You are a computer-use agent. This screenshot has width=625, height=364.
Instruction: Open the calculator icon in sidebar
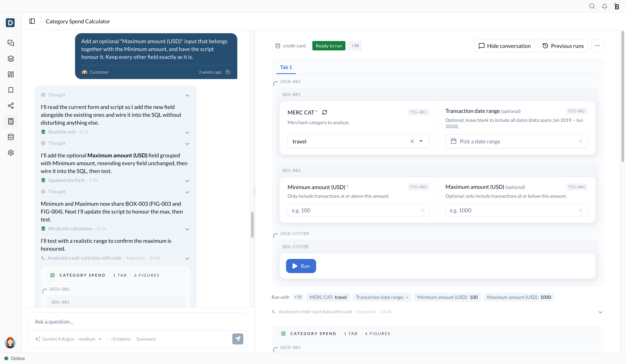pyautogui.click(x=11, y=121)
